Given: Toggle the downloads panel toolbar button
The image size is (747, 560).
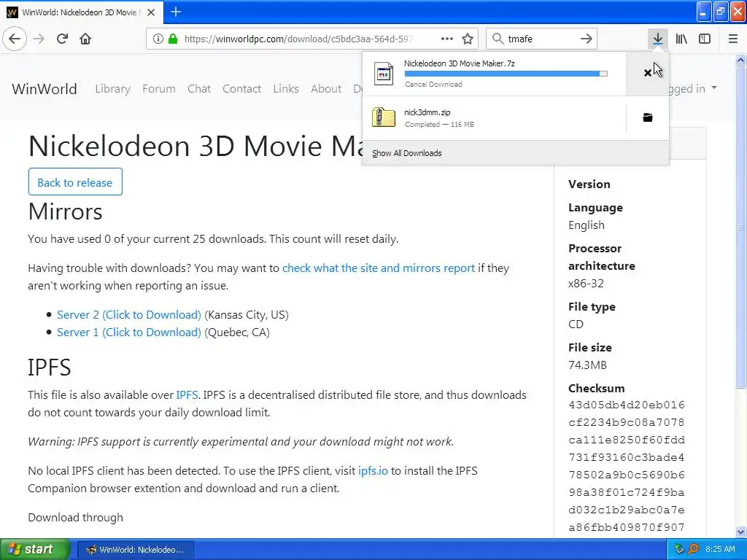Looking at the screenshot, I should click(x=657, y=39).
